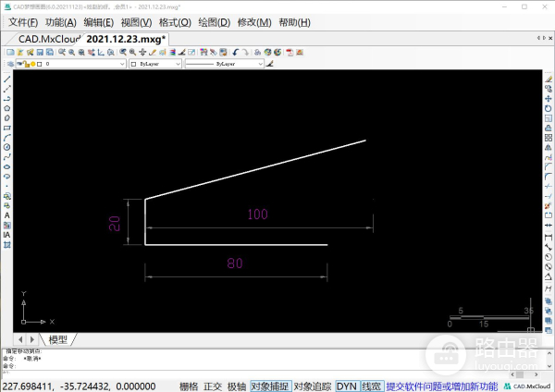Select the Circle drawing tool

(x=6, y=147)
